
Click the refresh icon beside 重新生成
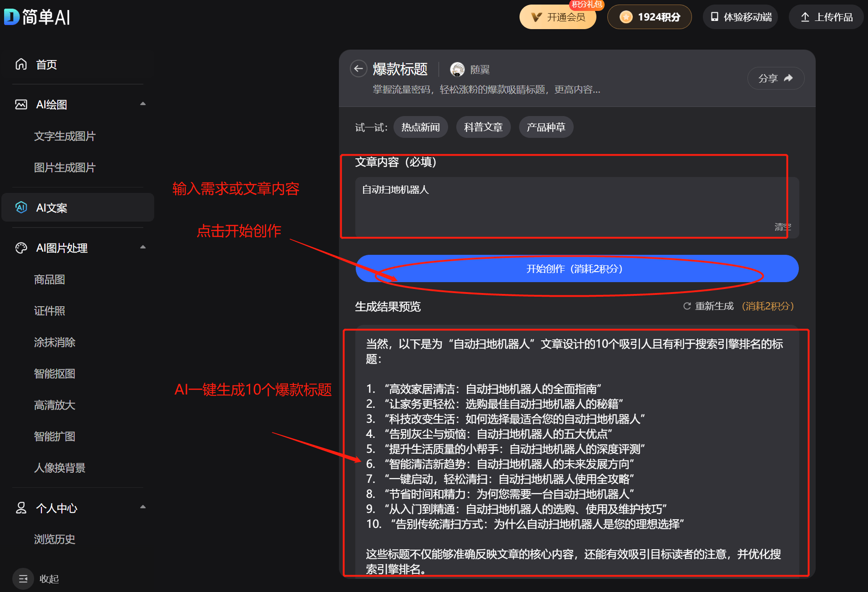[x=687, y=306]
